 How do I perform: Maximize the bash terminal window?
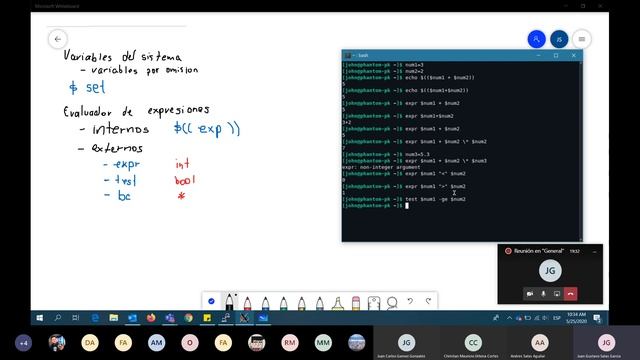click(x=556, y=55)
